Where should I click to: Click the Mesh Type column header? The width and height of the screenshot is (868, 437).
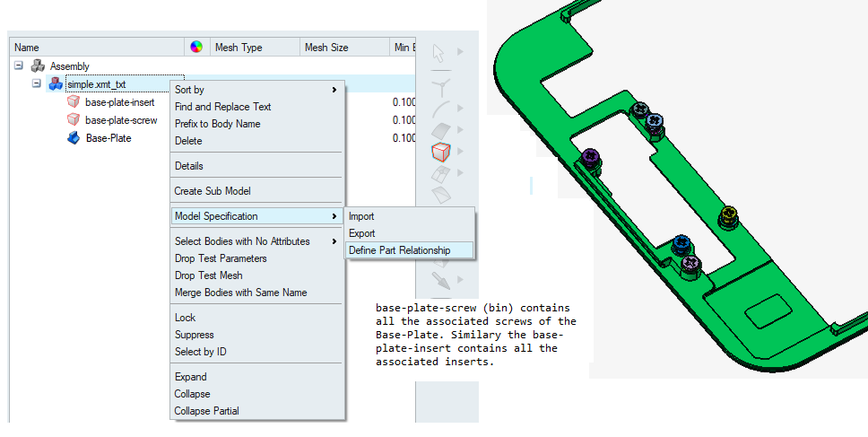[239, 48]
